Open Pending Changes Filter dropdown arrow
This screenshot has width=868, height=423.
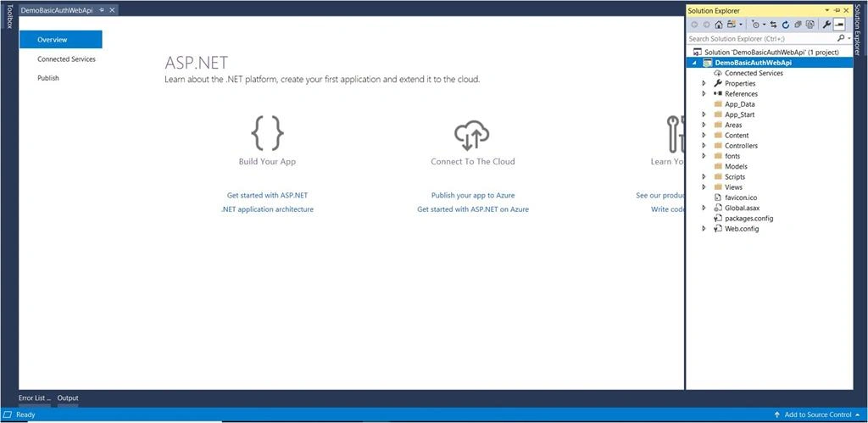click(x=765, y=25)
